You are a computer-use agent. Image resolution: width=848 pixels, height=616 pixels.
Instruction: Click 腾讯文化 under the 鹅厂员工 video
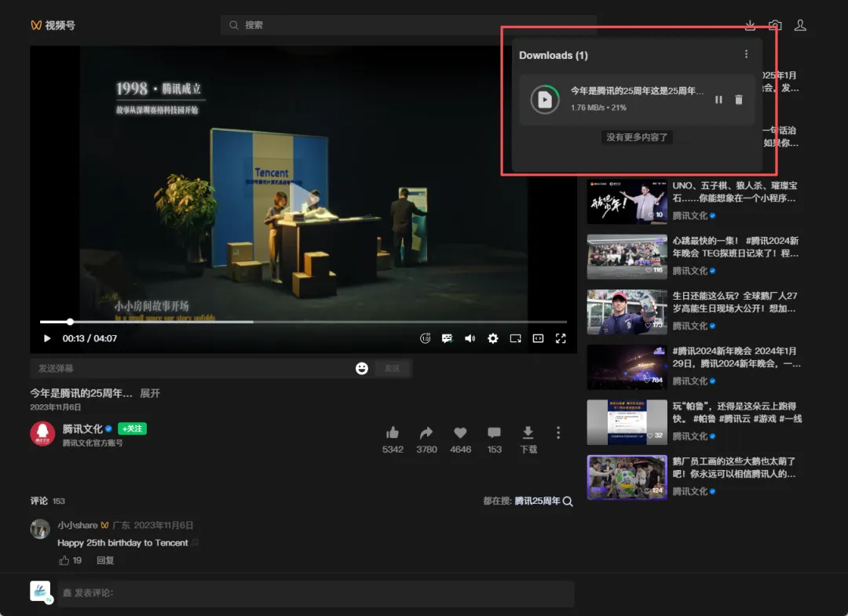689,491
